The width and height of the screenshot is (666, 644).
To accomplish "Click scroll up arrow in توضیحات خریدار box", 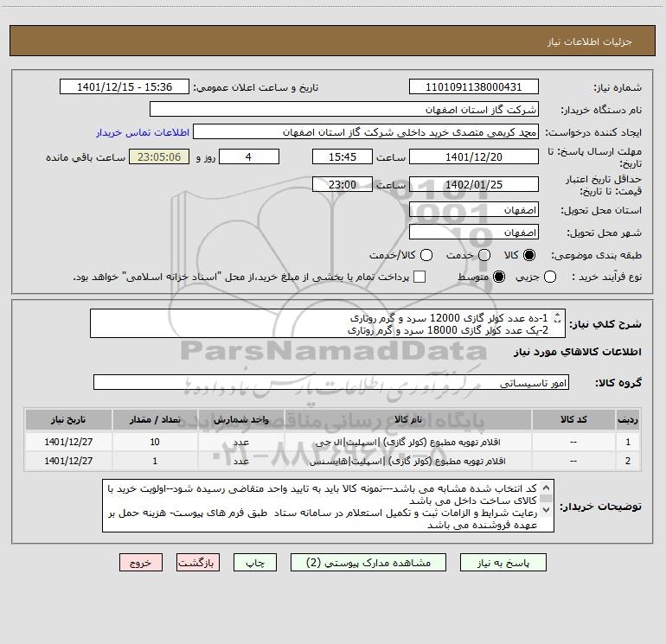I will pos(547,487).
